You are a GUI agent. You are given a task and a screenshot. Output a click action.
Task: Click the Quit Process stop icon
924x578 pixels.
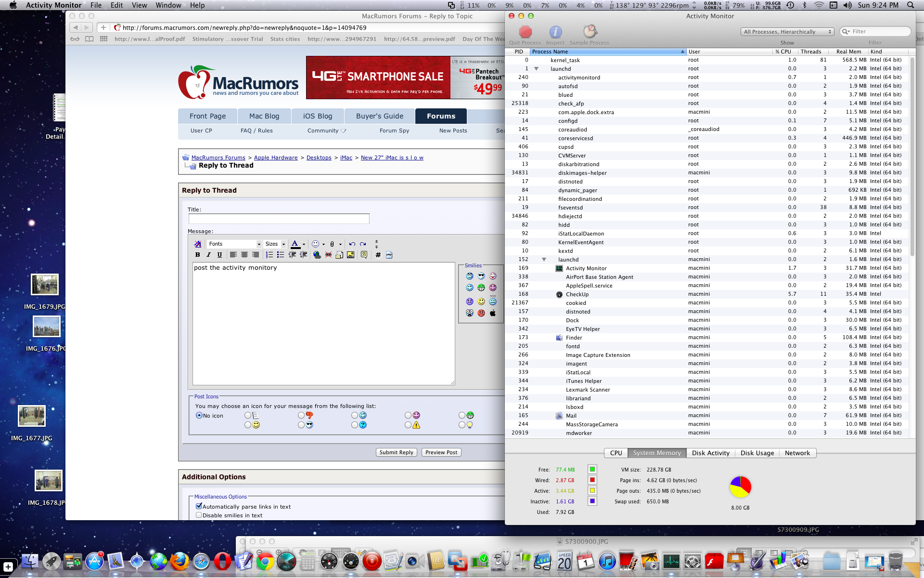[x=525, y=32]
